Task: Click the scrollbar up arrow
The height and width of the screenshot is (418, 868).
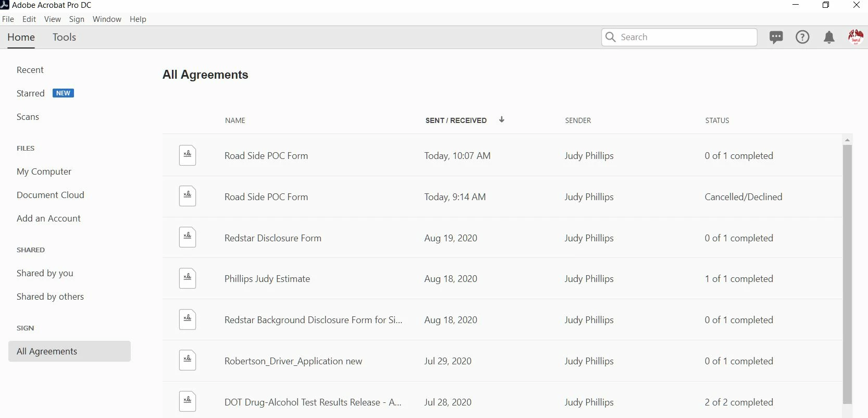Action: tap(847, 140)
